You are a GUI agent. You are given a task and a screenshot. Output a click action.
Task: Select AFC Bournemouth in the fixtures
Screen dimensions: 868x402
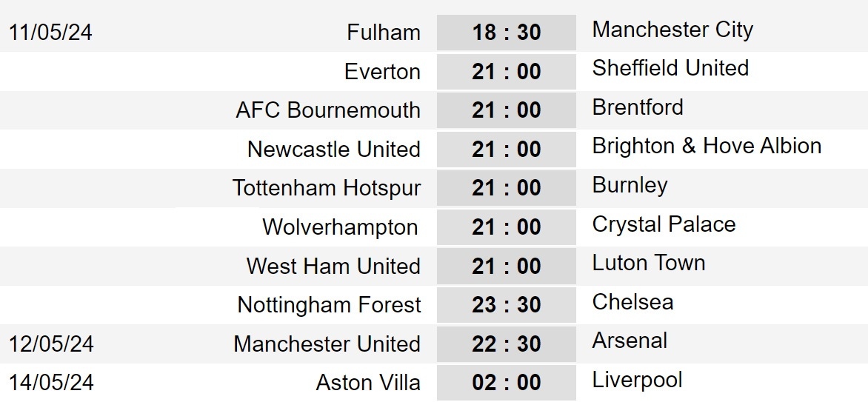click(x=328, y=110)
